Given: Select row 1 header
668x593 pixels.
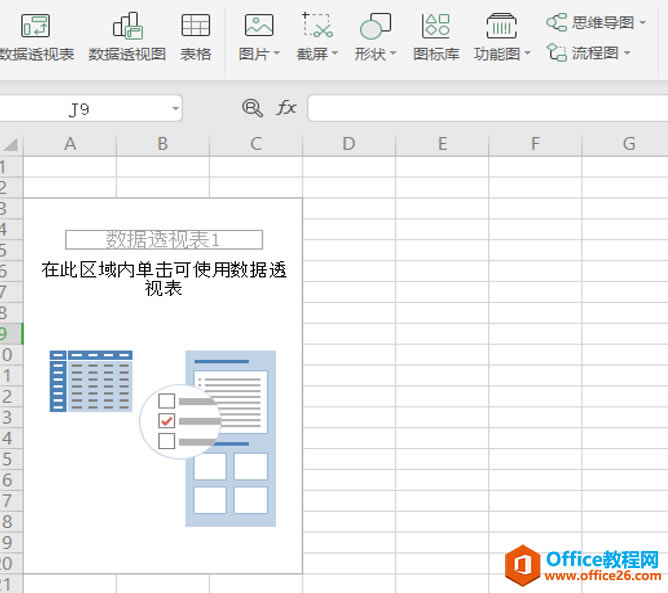Looking at the screenshot, I should coord(11,167).
